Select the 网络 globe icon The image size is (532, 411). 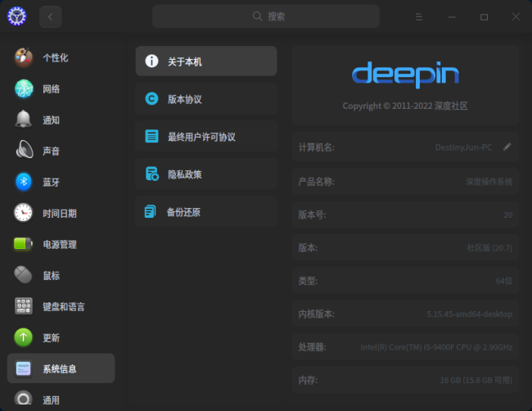(x=24, y=88)
